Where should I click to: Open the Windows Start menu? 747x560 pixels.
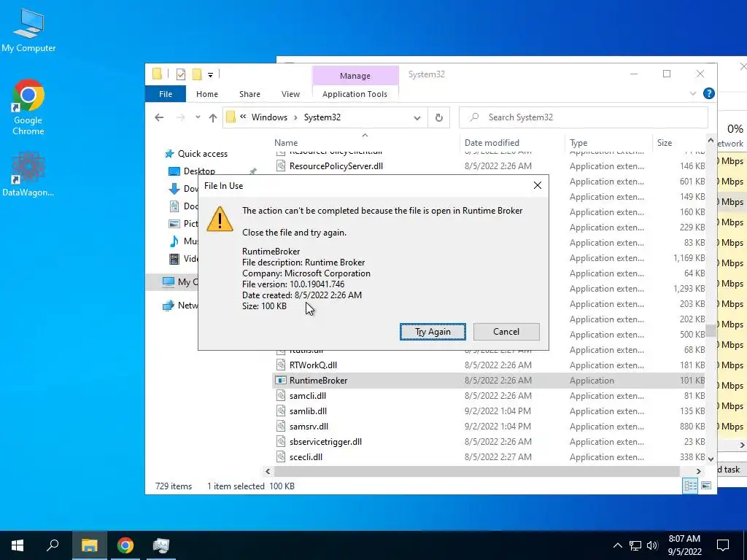(x=18, y=545)
